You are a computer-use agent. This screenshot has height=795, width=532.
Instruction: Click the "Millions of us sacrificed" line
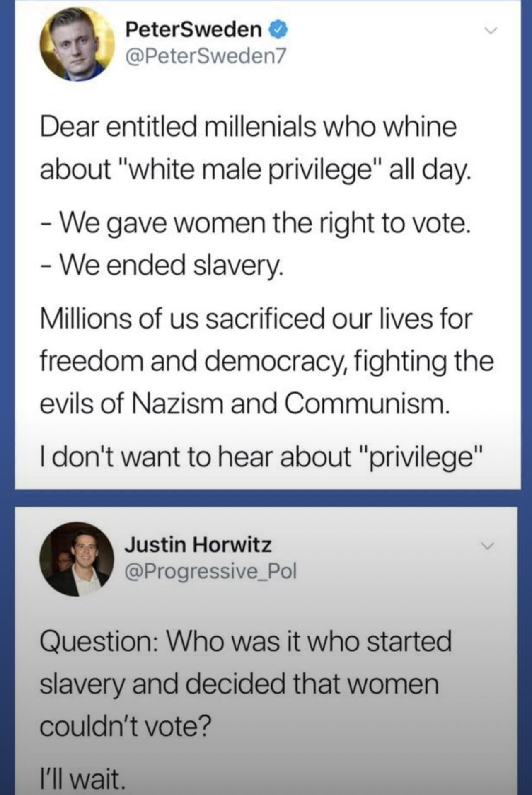[x=256, y=319]
